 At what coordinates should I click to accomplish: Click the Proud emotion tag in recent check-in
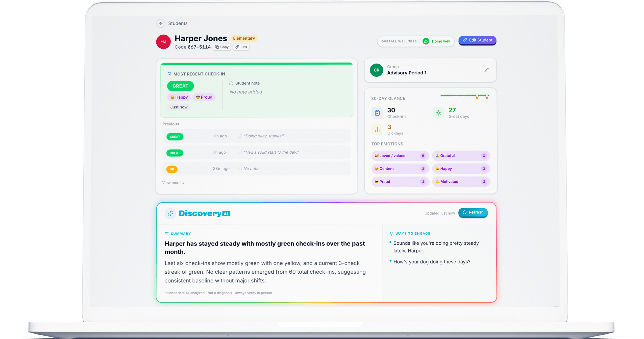(204, 97)
